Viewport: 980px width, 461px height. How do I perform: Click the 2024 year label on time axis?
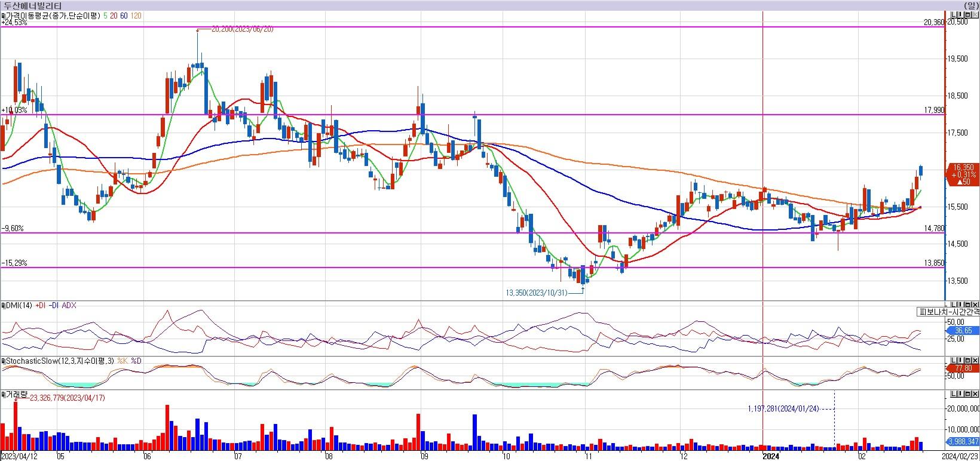pos(771,456)
